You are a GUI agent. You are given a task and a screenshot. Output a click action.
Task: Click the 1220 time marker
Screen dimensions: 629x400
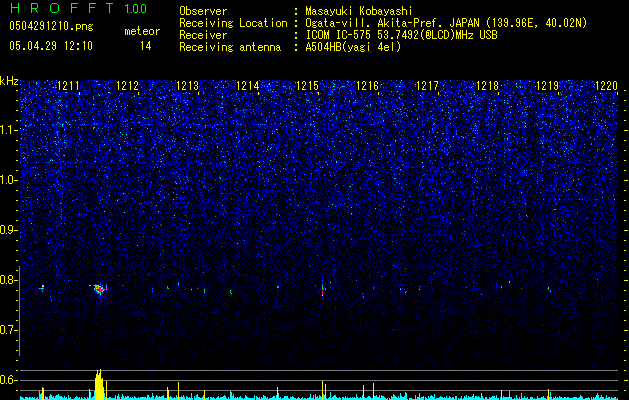click(606, 86)
